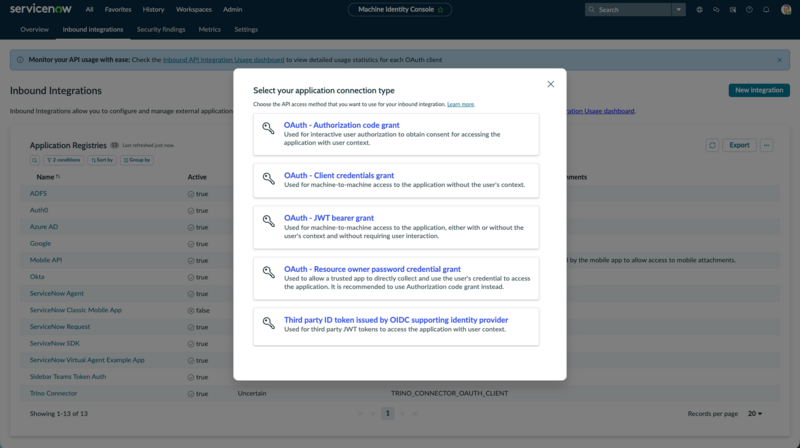Close the connection type dialog
The image size is (800, 448).
coord(551,84)
